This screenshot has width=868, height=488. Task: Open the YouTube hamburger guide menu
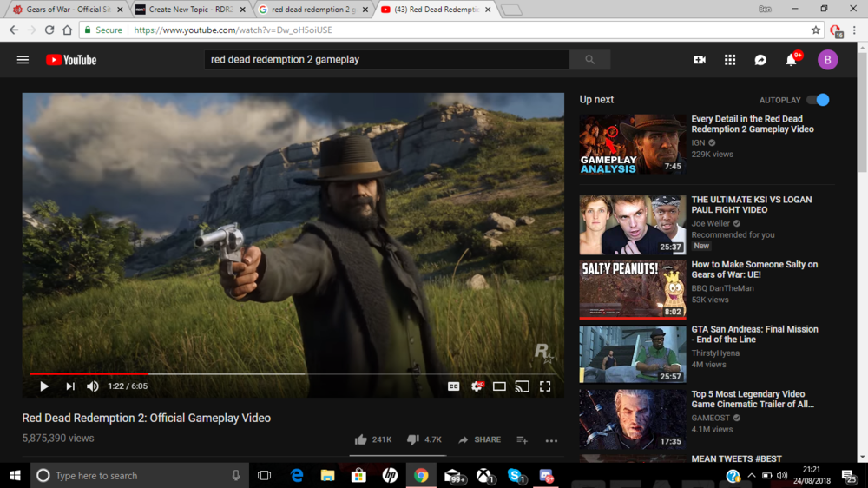coord(23,60)
